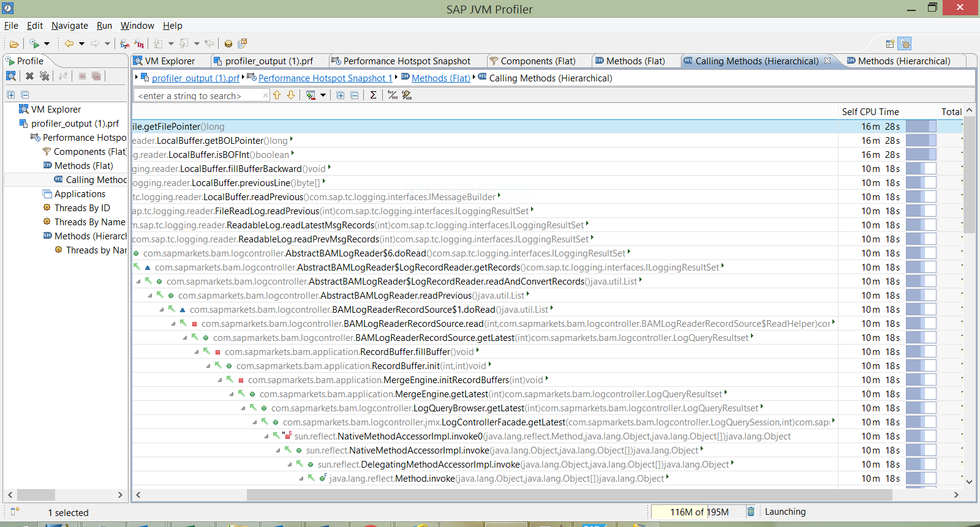Image resolution: width=980 pixels, height=527 pixels.
Task: Click the Remove All (double X) icon in Profile panel
Action: 44,76
